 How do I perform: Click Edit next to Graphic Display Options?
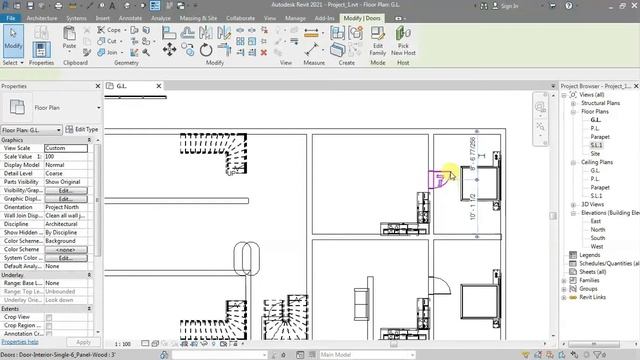coord(66,199)
